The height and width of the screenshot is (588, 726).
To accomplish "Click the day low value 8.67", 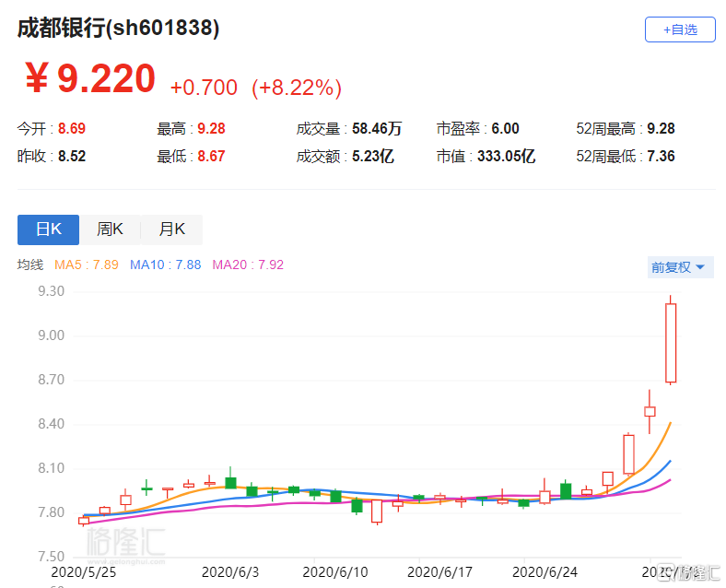I will tap(211, 156).
